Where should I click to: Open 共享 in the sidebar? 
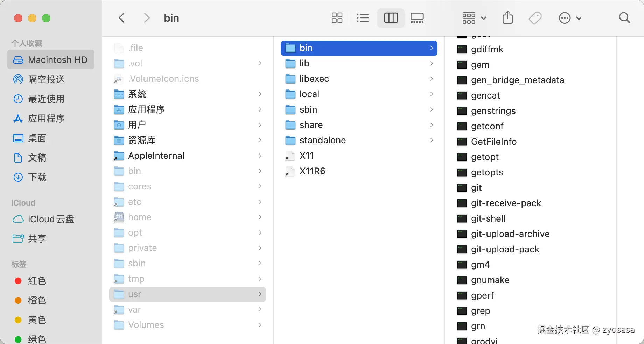(x=51, y=239)
